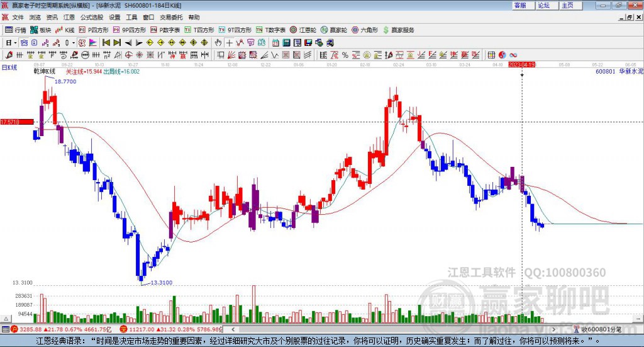Screen dimensions: 644x347
Task: Open the 文件 menu
Action: coord(18,17)
